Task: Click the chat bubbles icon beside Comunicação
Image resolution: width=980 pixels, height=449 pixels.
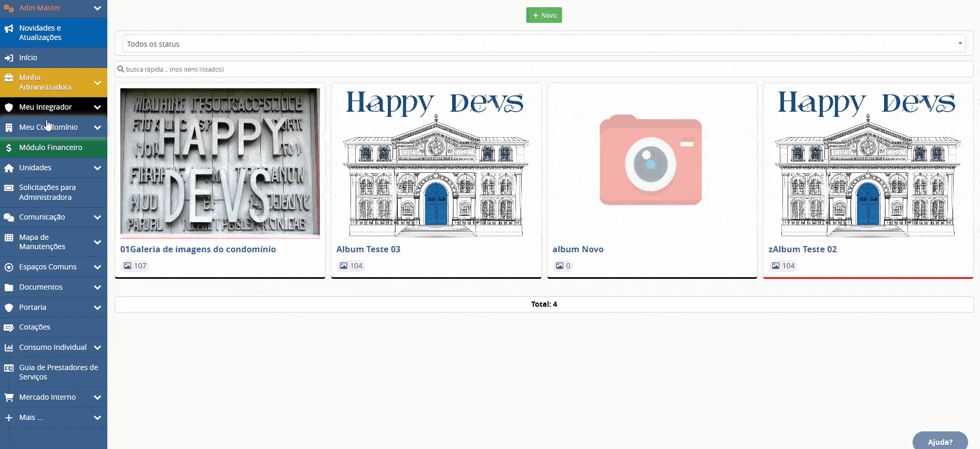Action: pos(9,217)
